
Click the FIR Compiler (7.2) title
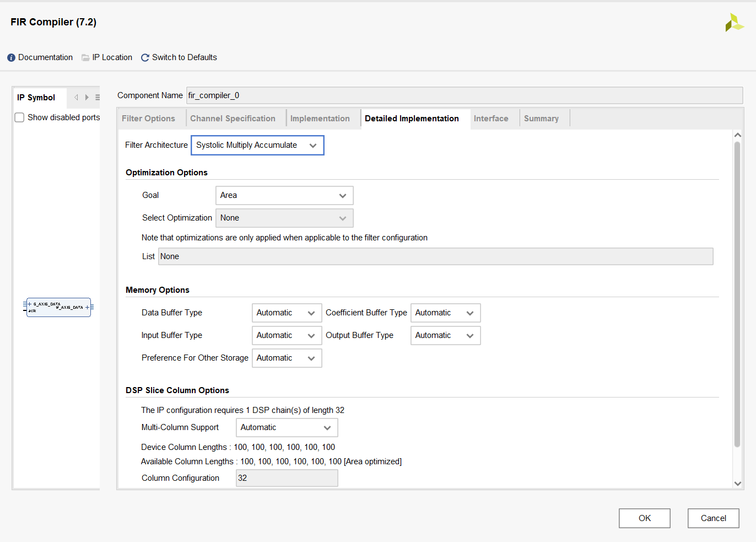click(x=53, y=22)
